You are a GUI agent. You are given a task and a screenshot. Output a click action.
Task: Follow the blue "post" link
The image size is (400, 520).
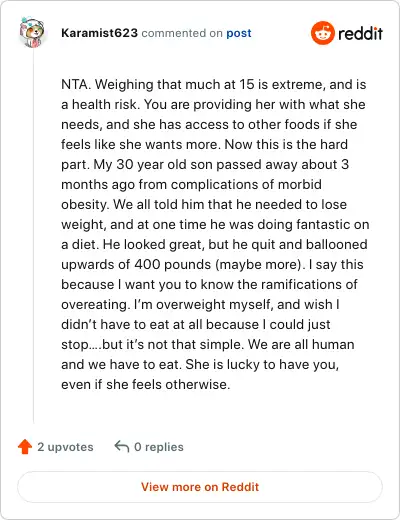[x=239, y=33]
